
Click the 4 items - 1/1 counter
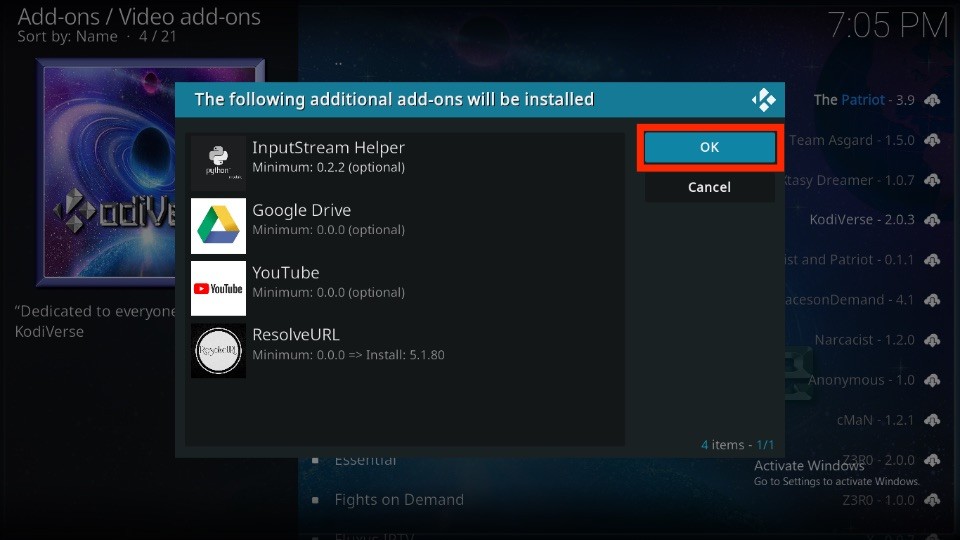click(737, 444)
